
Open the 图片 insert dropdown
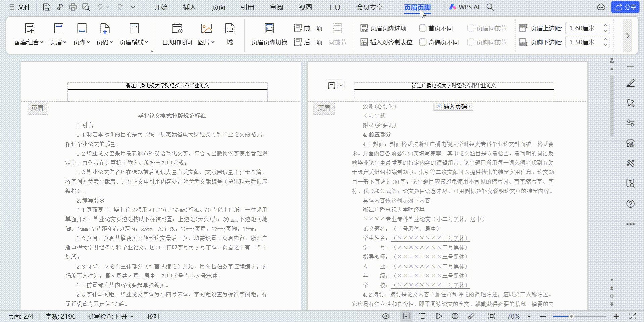206,34
